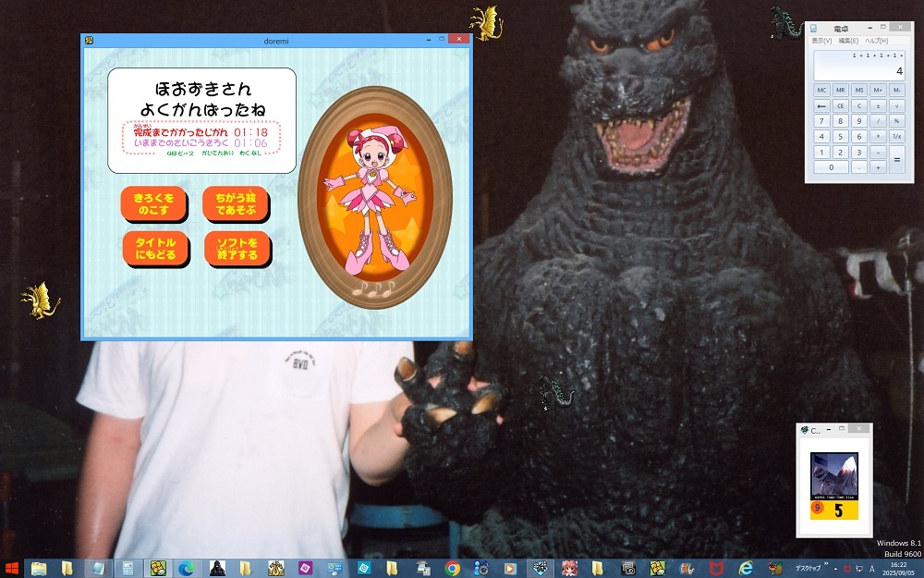Click the golden King Ghidorah desktop icon above doremi
This screenshot has width=924, height=578.
tap(487, 23)
